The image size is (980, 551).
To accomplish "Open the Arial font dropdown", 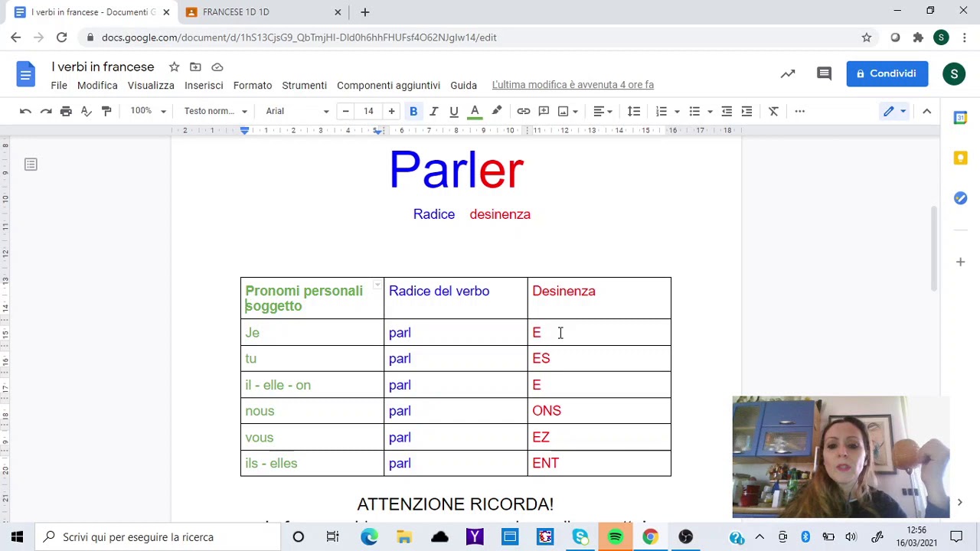I will [297, 111].
